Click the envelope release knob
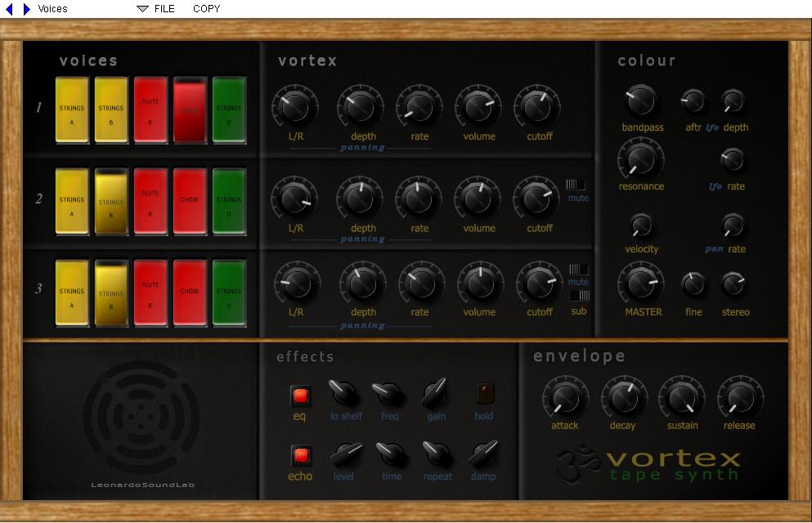 coord(741,398)
